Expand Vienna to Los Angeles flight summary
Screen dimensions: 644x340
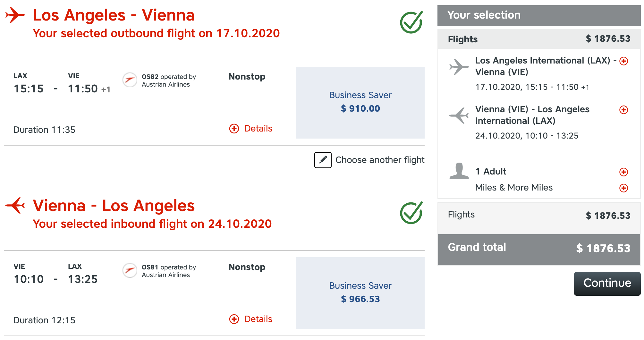[623, 110]
